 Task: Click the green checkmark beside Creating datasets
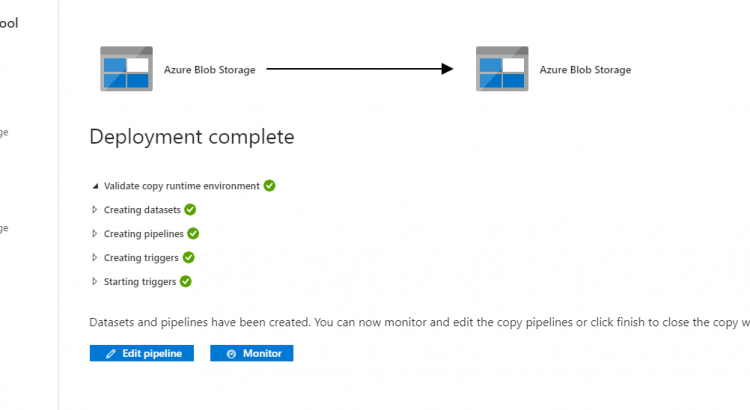coord(190,210)
